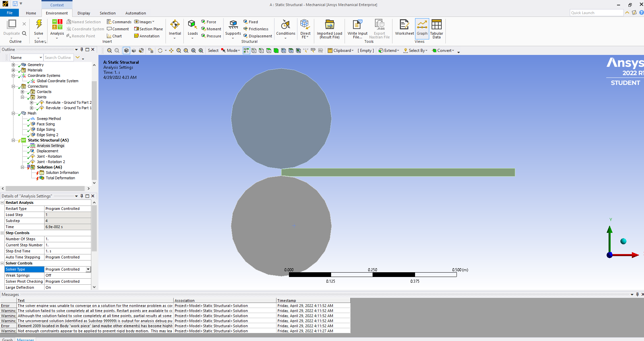Open the File menu
This screenshot has height=341, width=644.
click(x=10, y=13)
